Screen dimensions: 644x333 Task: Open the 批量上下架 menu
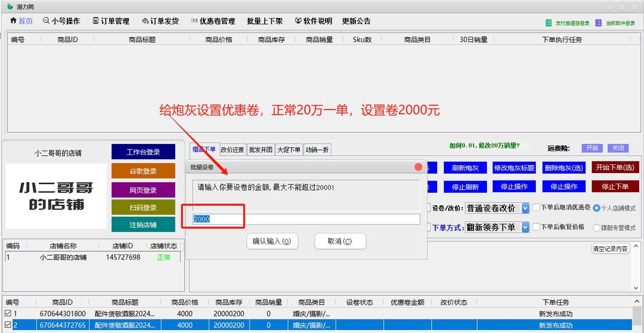tap(265, 21)
